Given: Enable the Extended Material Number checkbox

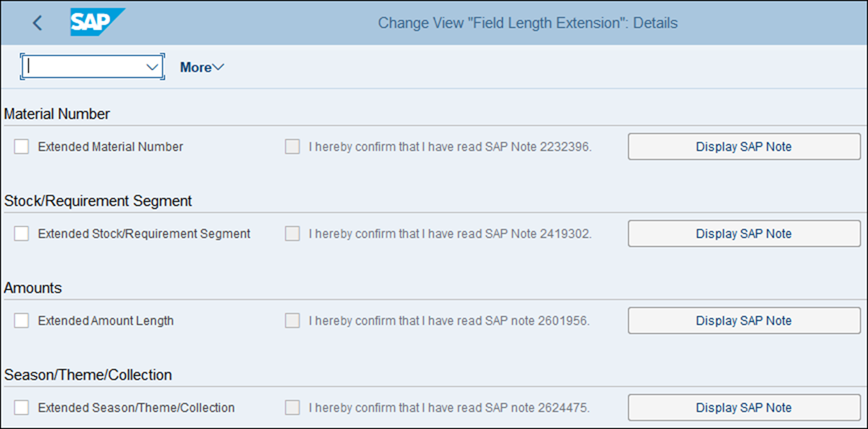Looking at the screenshot, I should pyautogui.click(x=21, y=146).
